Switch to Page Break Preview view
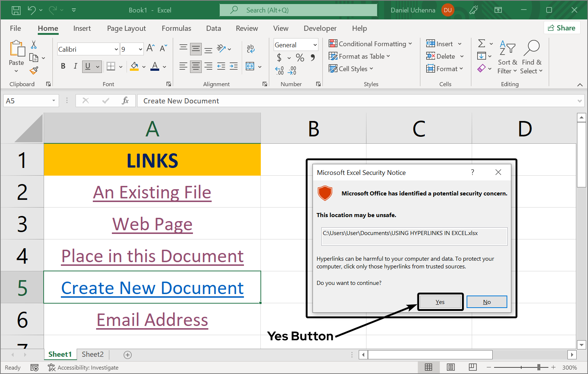 point(472,367)
